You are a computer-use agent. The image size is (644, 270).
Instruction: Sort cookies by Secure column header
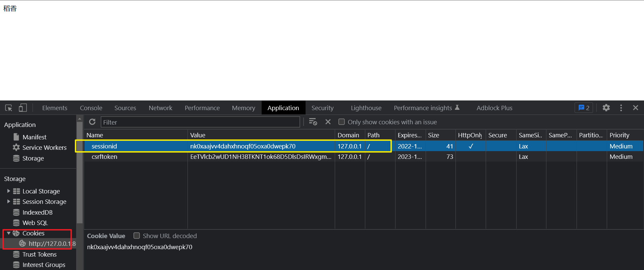[501, 135]
